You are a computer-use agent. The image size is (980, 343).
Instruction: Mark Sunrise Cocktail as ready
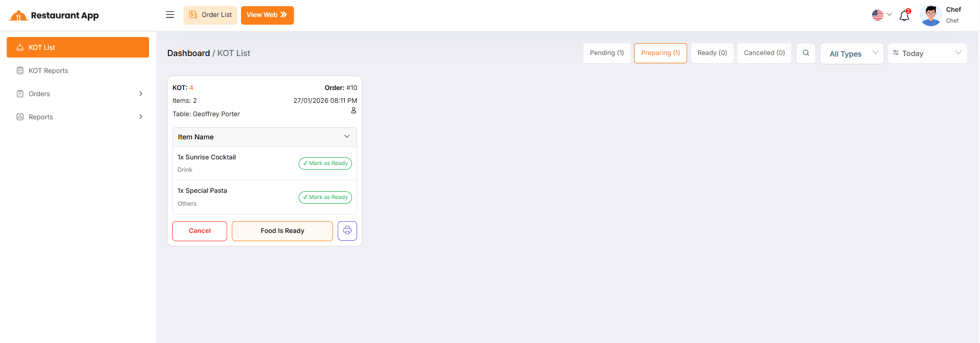pyautogui.click(x=325, y=164)
